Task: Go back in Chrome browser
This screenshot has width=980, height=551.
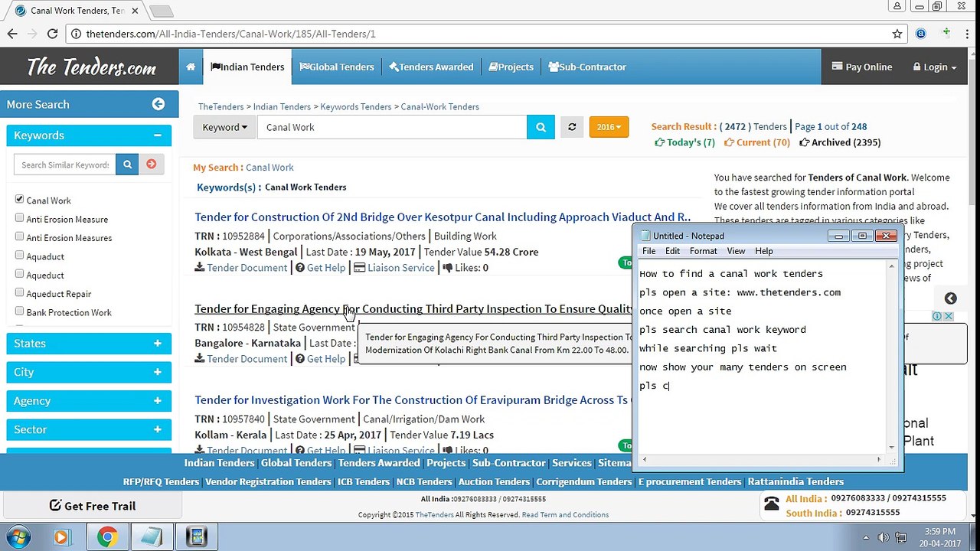Action: point(12,34)
